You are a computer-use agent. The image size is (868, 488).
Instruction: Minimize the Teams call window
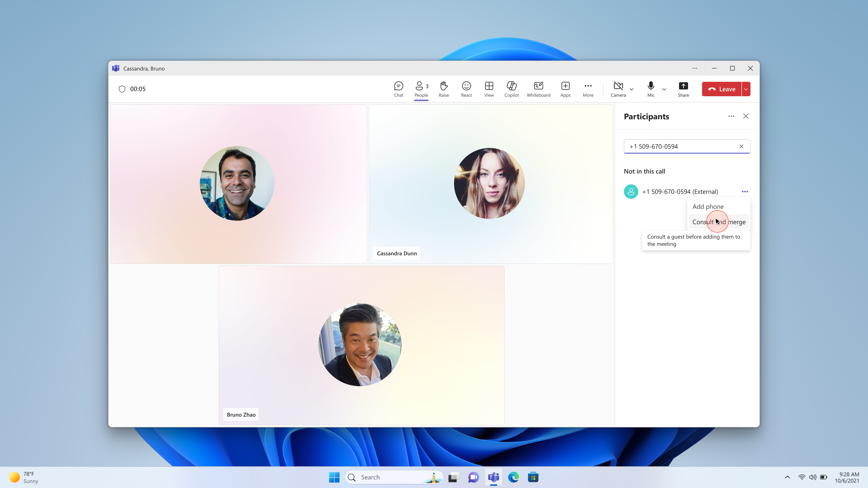point(714,68)
